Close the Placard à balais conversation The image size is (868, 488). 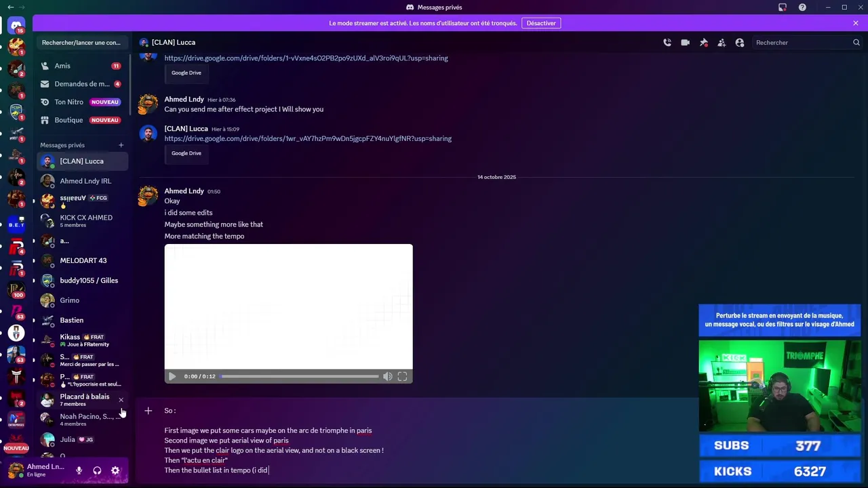(x=121, y=400)
